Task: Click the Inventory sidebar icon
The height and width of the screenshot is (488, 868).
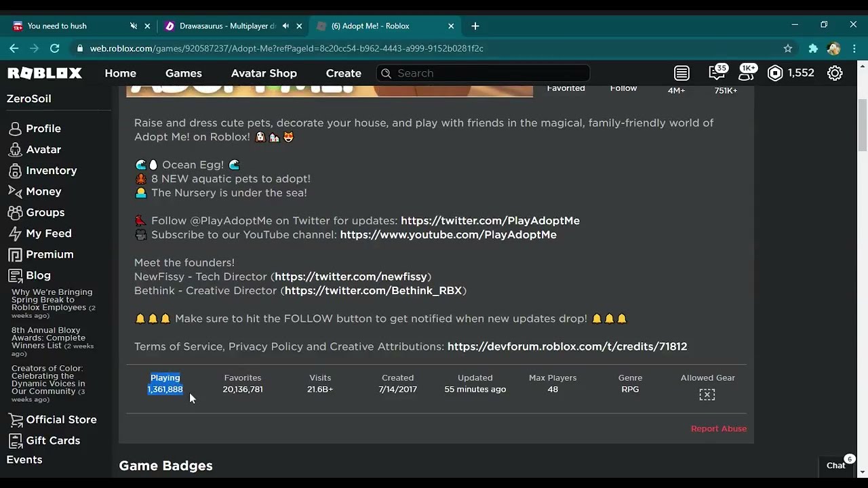Action: click(x=15, y=171)
